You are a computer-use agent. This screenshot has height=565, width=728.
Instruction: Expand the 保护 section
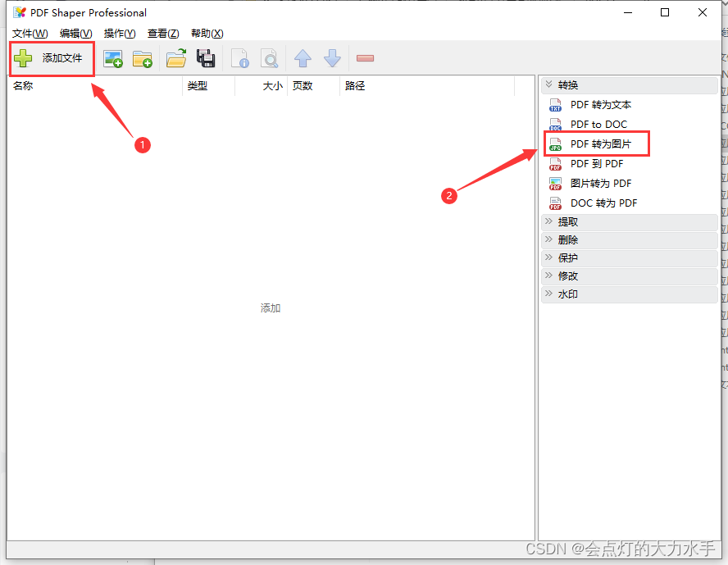click(630, 258)
